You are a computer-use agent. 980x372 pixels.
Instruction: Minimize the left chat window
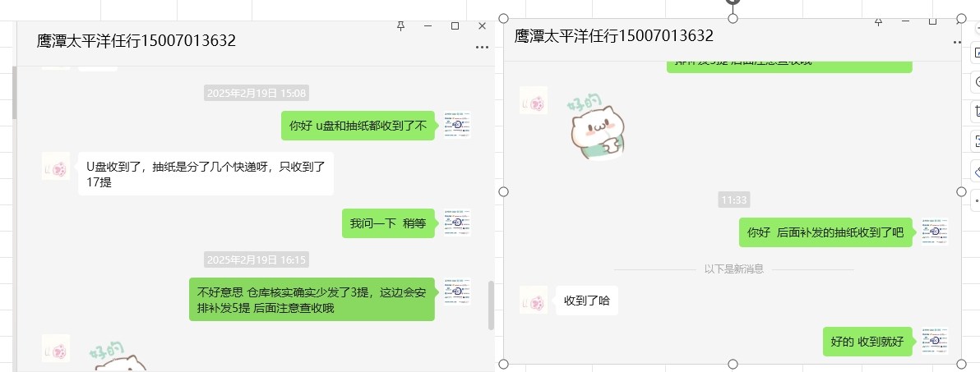coord(428,25)
